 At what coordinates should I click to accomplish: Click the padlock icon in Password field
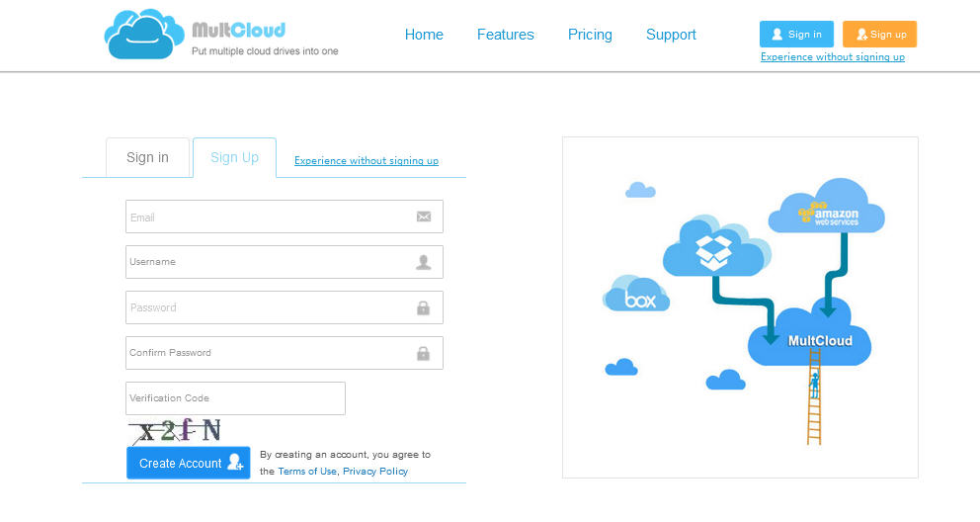pyautogui.click(x=423, y=307)
